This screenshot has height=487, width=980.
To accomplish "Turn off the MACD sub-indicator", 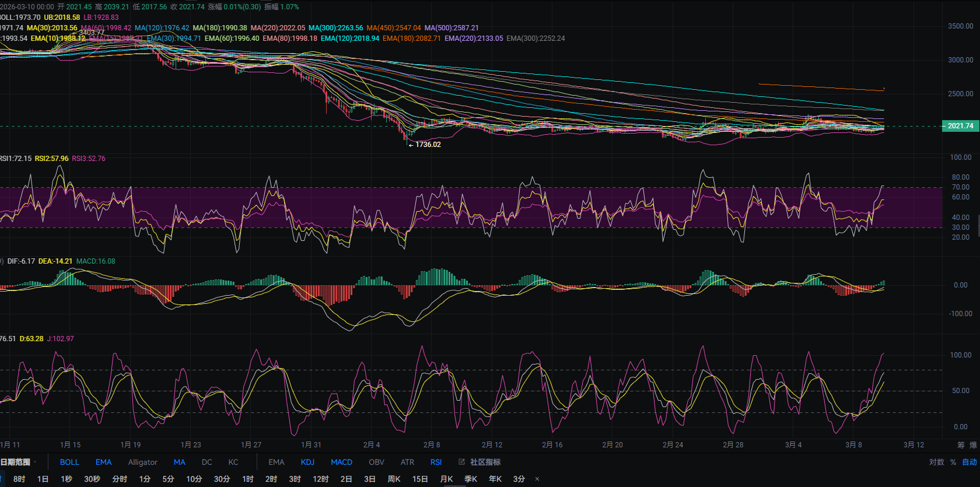I will pyautogui.click(x=341, y=462).
